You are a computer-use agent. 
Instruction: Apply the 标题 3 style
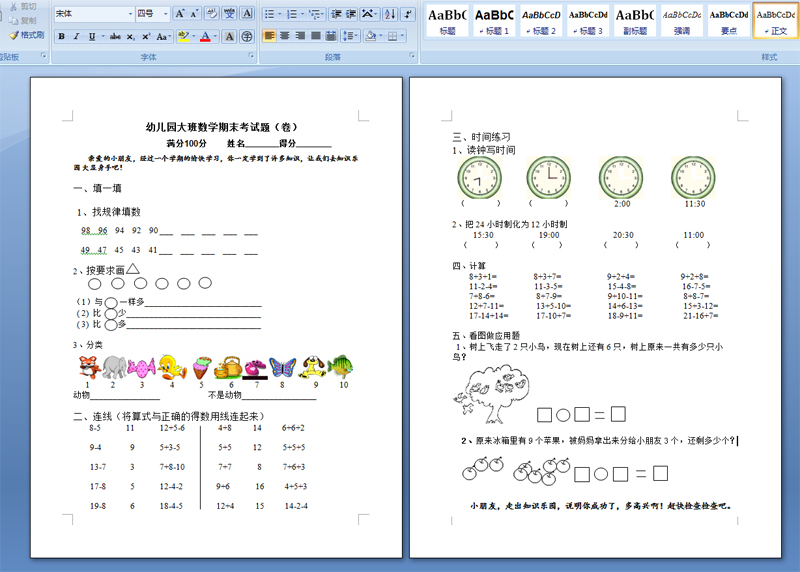tap(588, 21)
